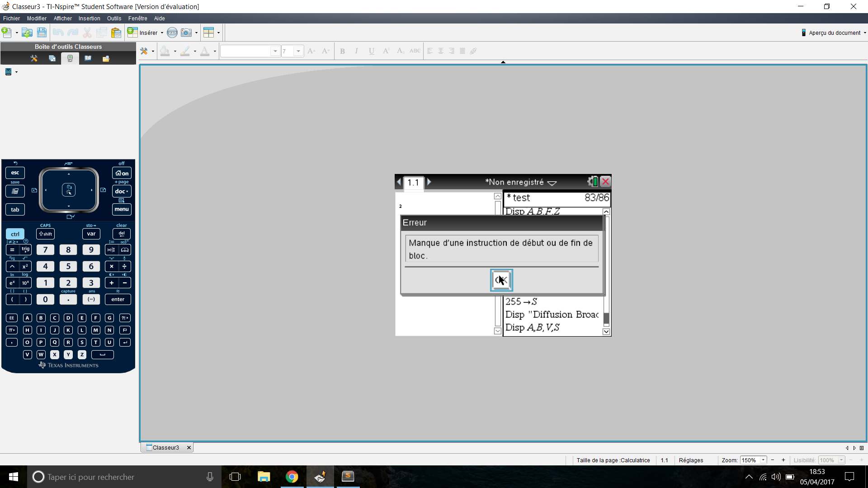Click the Paste clipboard icon
The height and width of the screenshot is (488, 868).
[x=116, y=33]
